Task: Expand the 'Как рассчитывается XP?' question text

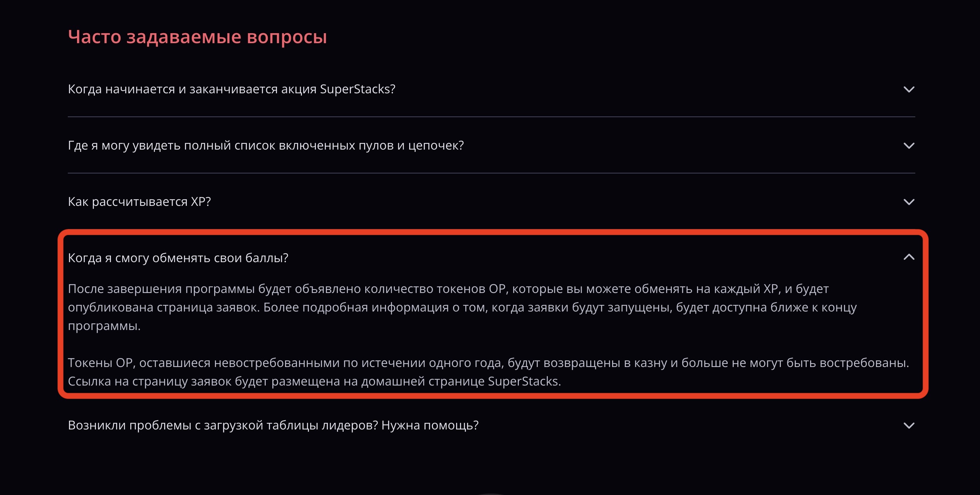Action: [139, 202]
